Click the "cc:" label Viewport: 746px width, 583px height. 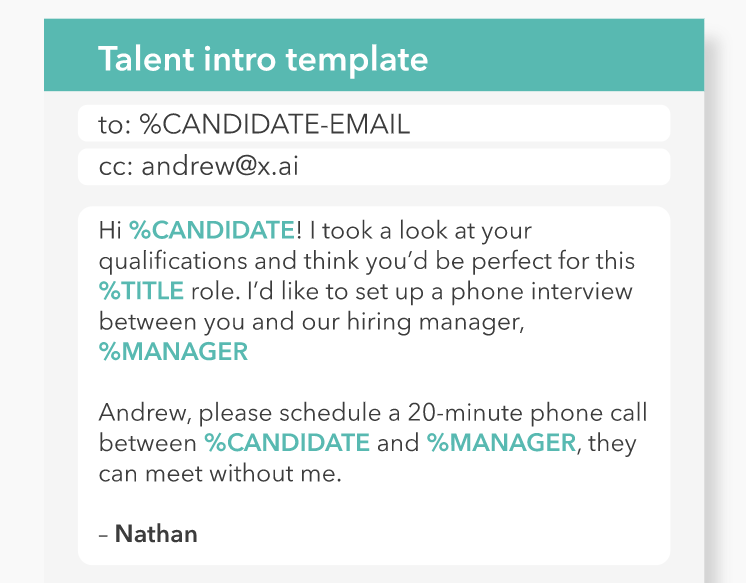[x=116, y=167]
